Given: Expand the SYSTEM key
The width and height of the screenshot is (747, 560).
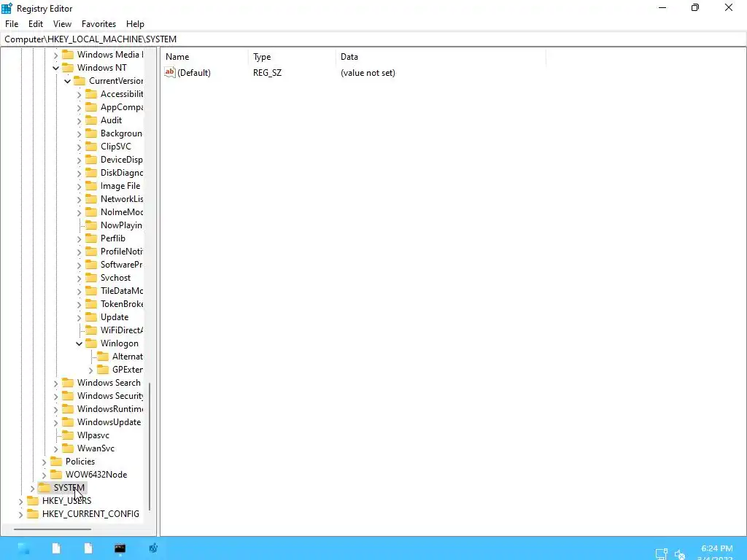Looking at the screenshot, I should (x=32, y=488).
